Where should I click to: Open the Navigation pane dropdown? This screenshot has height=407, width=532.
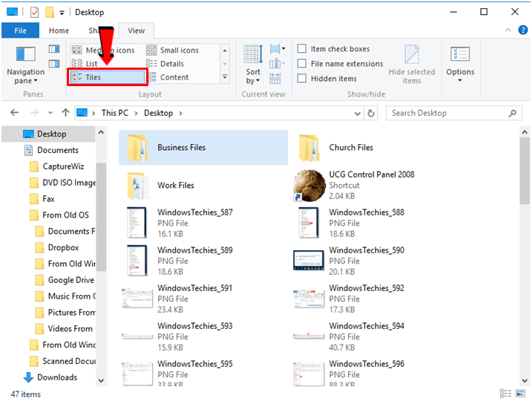[26, 65]
